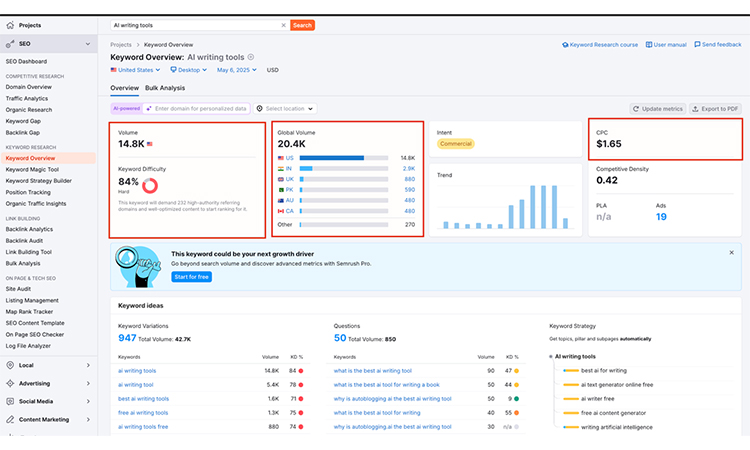The height and width of the screenshot is (450, 750).
Task: Click the Start for free button
Action: point(191,277)
